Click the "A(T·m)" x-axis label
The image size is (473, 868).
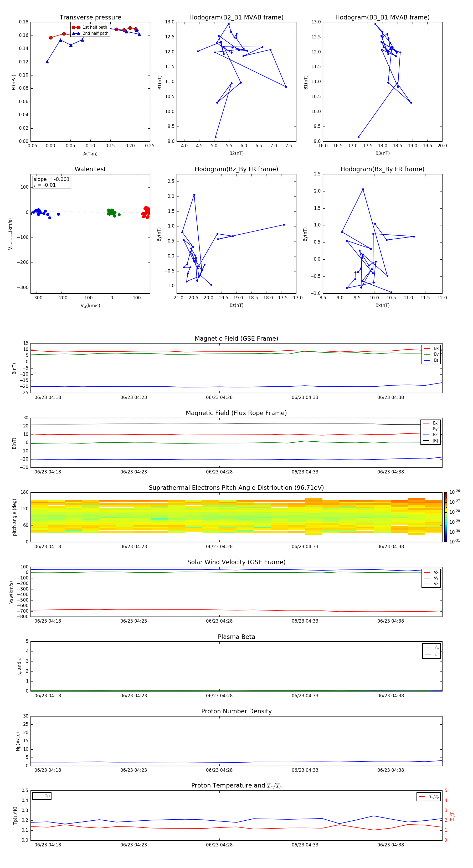(x=90, y=154)
